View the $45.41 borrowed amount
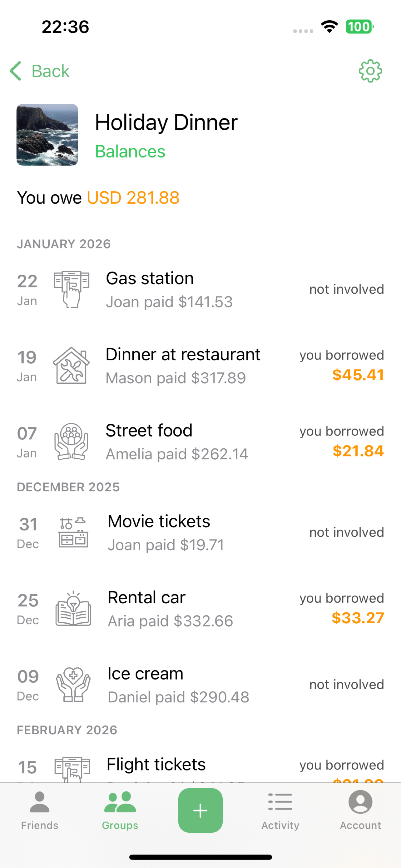The height and width of the screenshot is (868, 401). pyautogui.click(x=358, y=375)
